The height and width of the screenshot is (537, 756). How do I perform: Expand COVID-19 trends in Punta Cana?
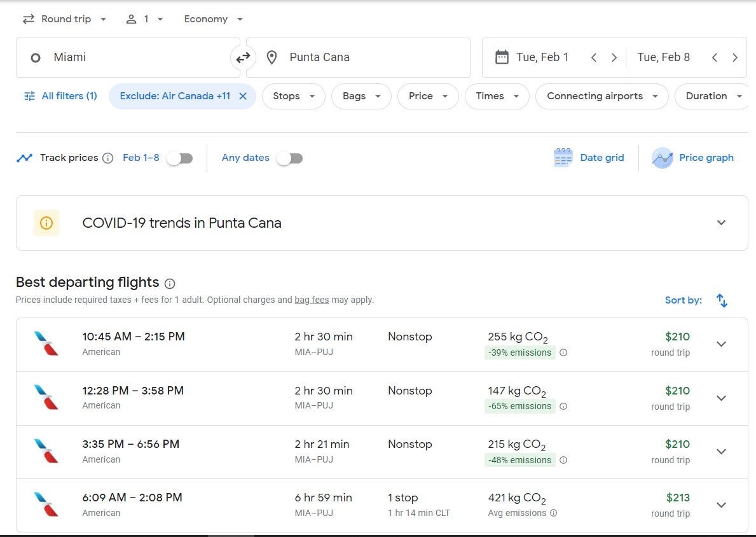pos(721,223)
